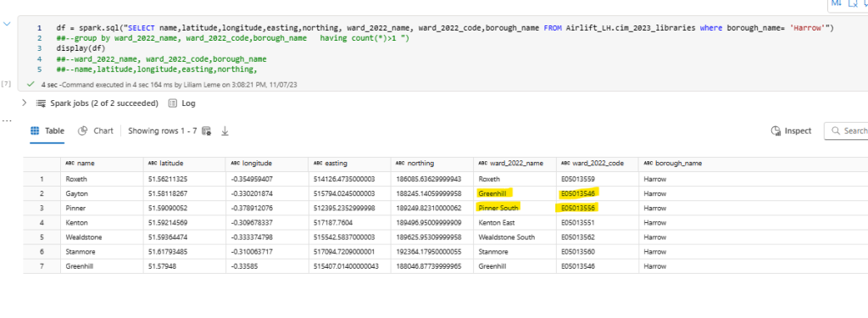
Task: Click the longitude value -0.309678337
Action: (267, 223)
